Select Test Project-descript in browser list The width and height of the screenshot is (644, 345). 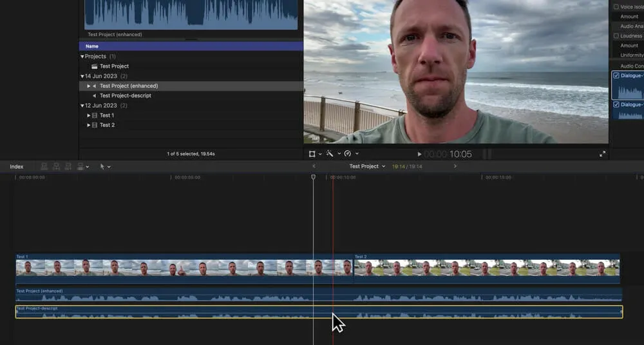click(125, 95)
